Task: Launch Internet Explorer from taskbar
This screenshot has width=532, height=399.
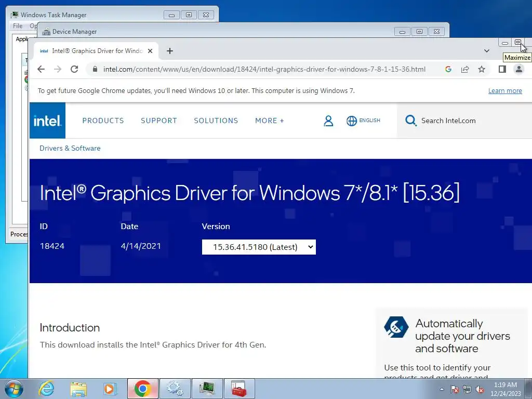Action: (46, 389)
